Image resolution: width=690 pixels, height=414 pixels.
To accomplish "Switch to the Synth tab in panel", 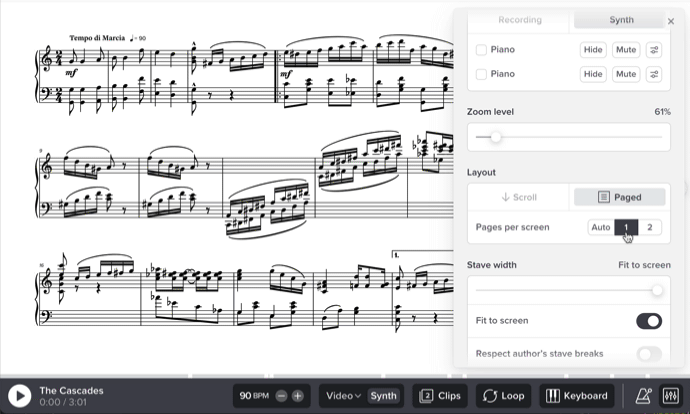I will (621, 20).
